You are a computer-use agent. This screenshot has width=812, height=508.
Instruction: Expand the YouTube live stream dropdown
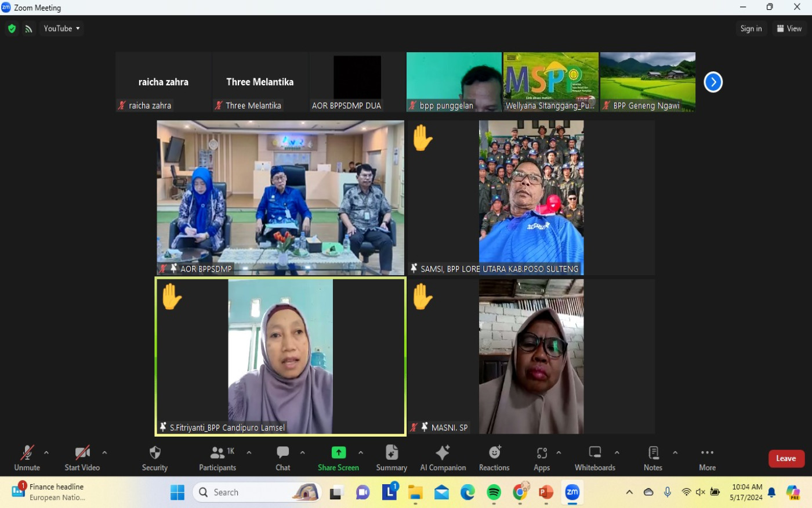61,28
